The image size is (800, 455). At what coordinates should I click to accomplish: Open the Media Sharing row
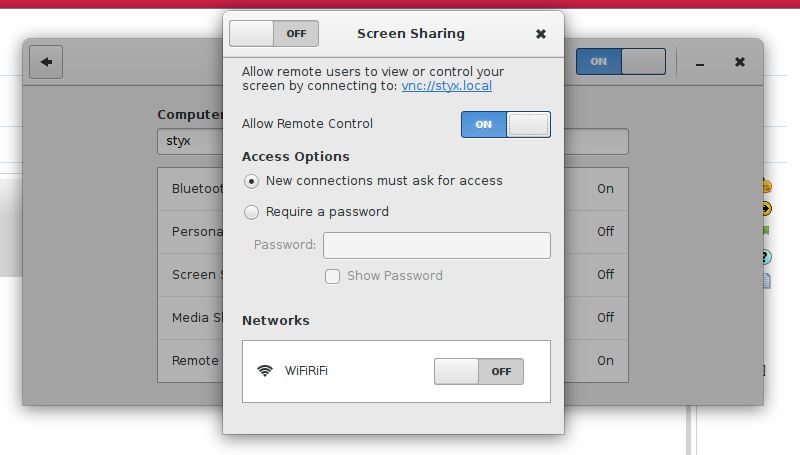[x=192, y=317]
